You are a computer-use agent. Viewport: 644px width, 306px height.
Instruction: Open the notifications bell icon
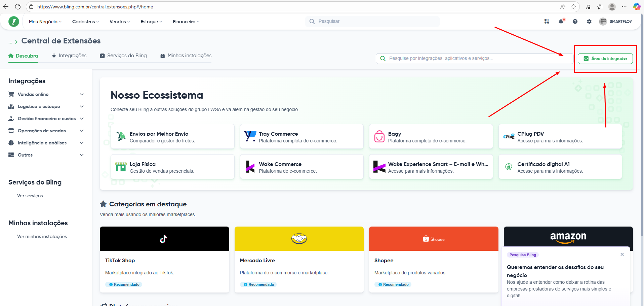click(561, 21)
